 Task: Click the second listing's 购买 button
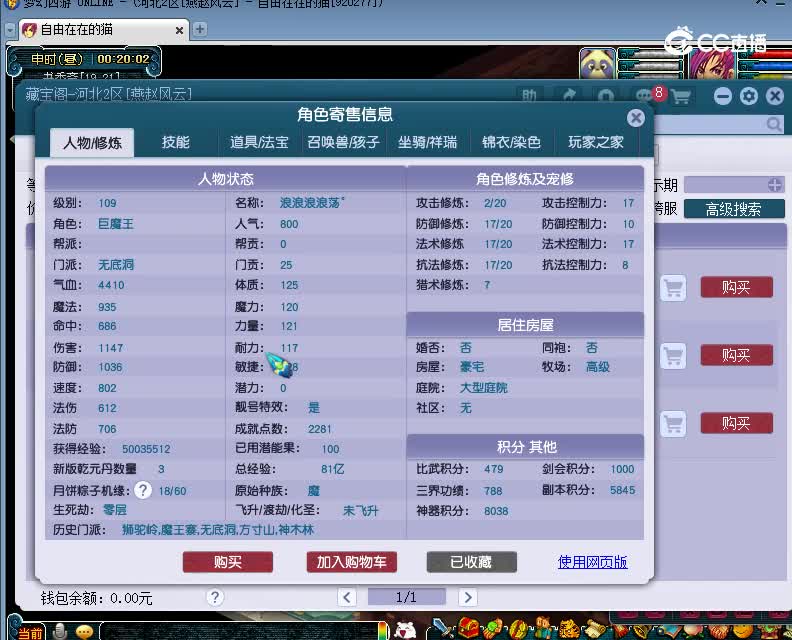tap(736, 355)
